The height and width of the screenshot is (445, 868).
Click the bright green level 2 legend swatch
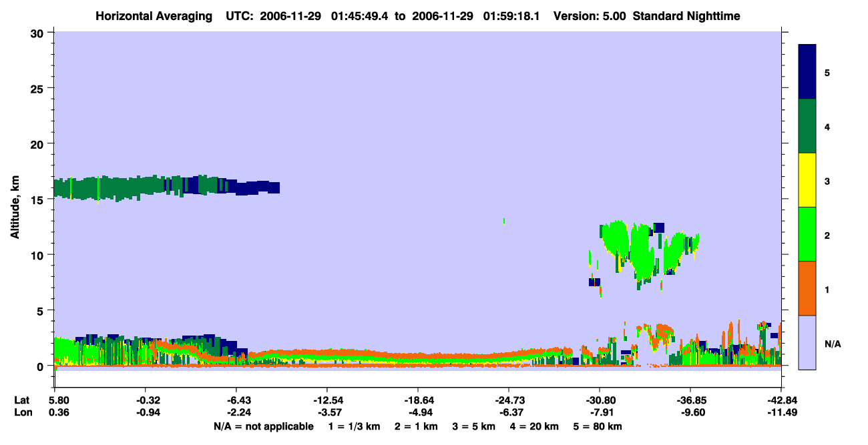point(807,234)
